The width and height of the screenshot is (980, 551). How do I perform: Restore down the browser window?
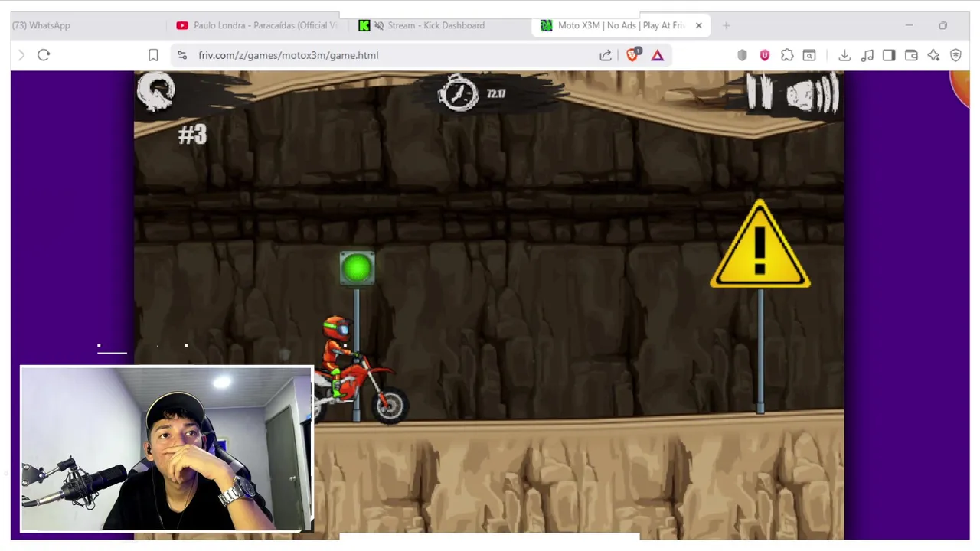942,25
